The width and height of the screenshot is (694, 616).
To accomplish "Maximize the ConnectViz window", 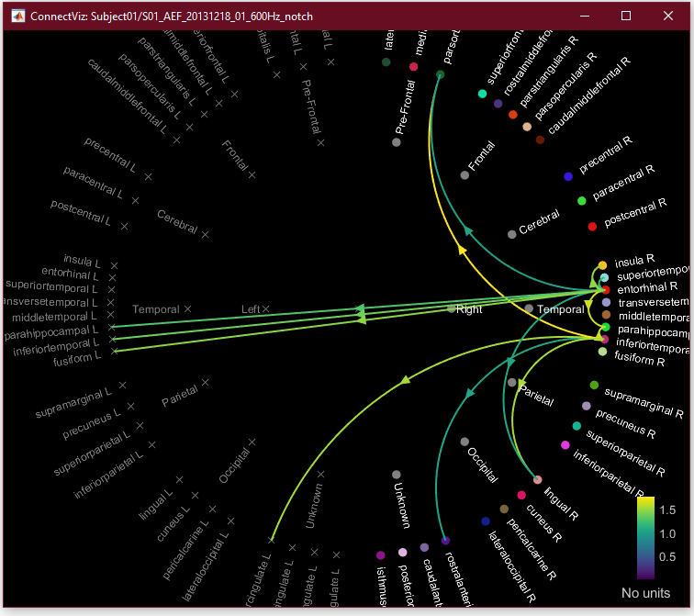I will (626, 16).
